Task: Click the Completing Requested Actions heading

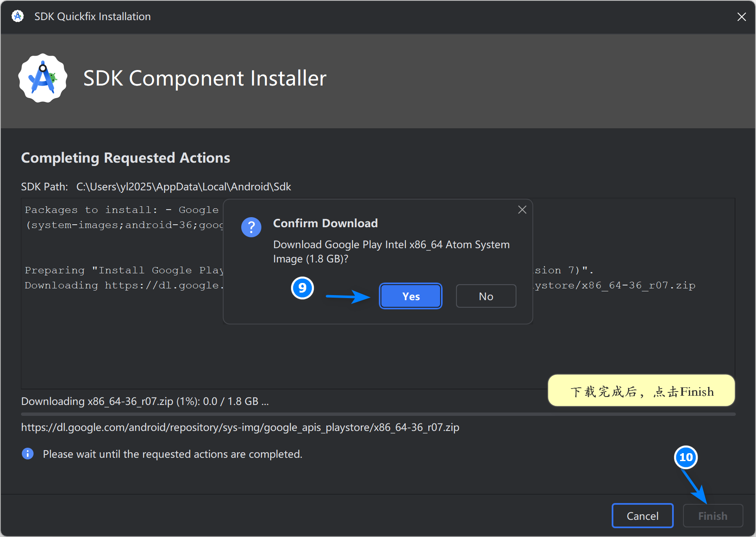Action: click(125, 158)
